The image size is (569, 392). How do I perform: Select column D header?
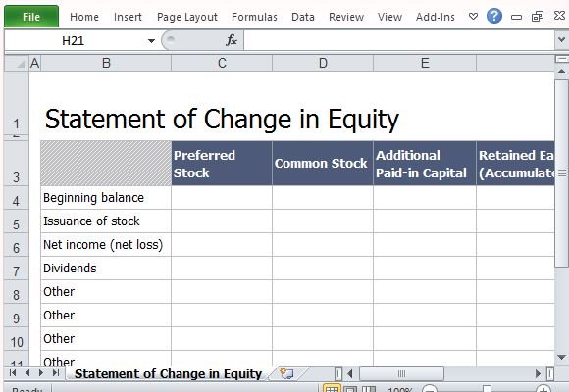(x=323, y=63)
